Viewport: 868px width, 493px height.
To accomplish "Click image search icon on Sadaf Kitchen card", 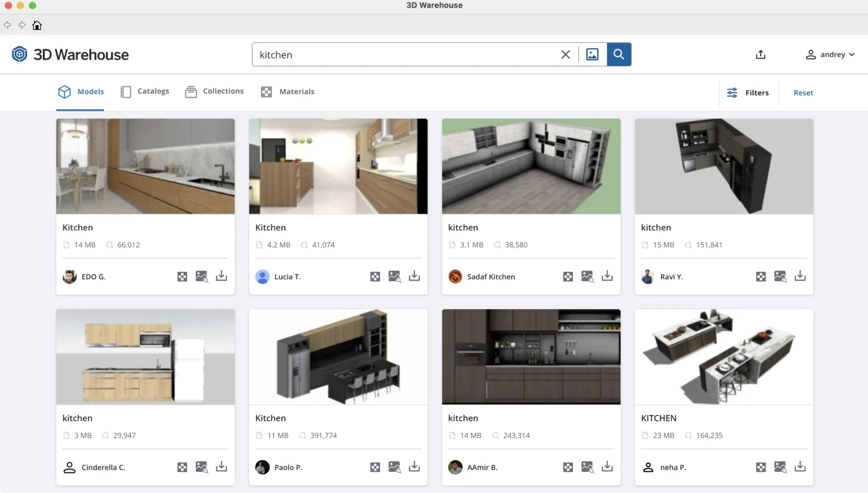I will (x=588, y=276).
